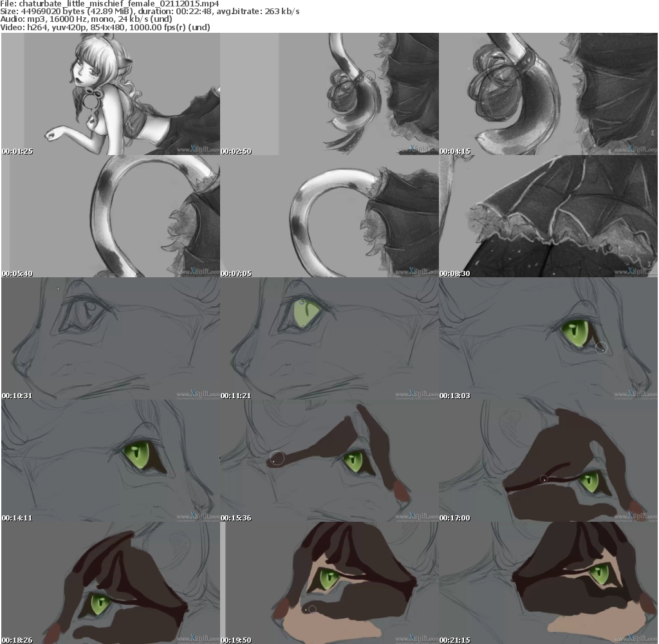Click the '00:18:26' timestamp label

(17, 640)
